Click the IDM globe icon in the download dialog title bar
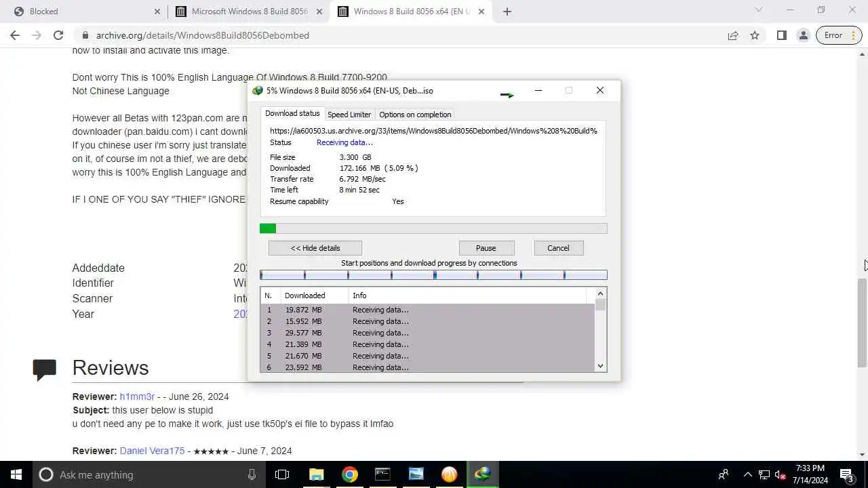Viewport: 868px width, 488px height. click(258, 91)
